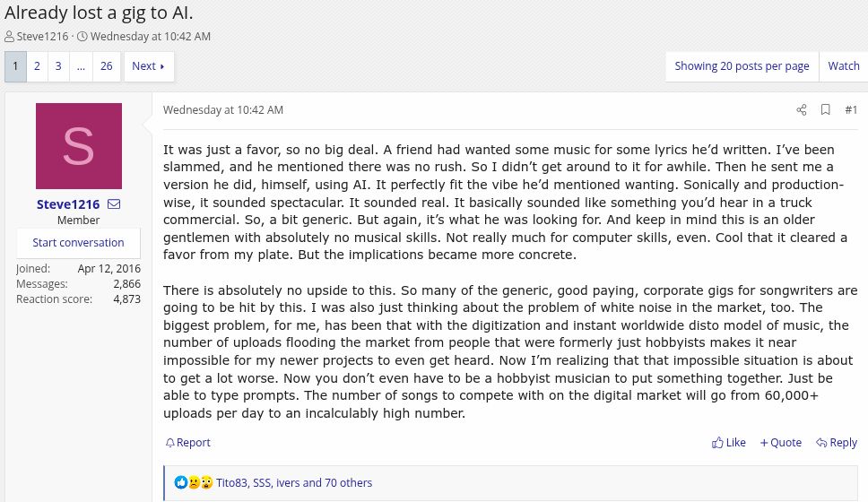This screenshot has width=868, height=502.
Task: Go to the Next page
Action: click(148, 66)
